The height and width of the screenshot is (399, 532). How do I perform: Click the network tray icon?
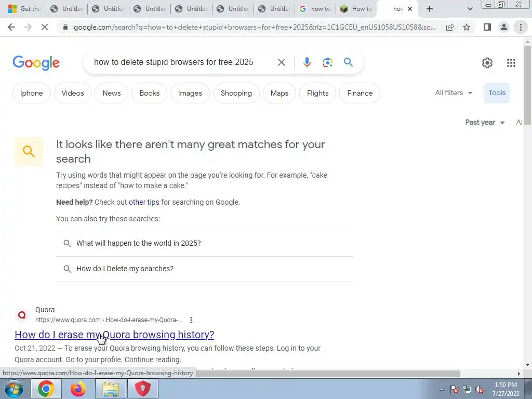point(467,389)
